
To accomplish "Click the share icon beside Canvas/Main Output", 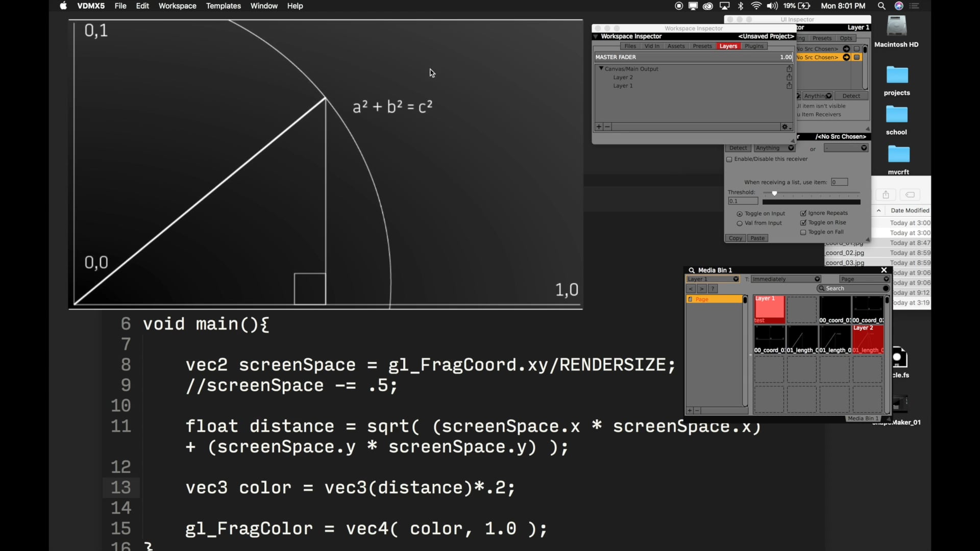I will click(x=789, y=69).
